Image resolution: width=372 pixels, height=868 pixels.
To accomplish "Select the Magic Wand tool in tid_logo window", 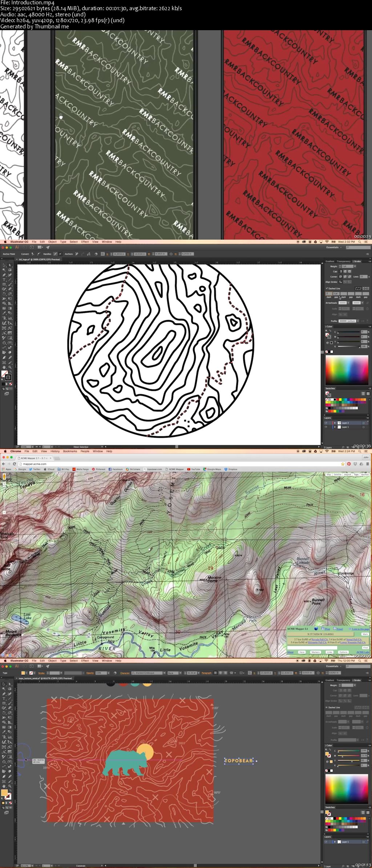I will pos(4,270).
